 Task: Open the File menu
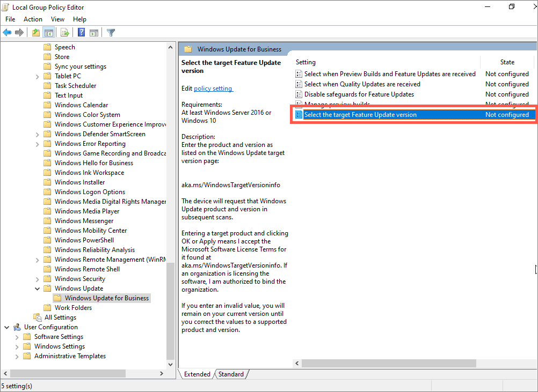[x=10, y=19]
